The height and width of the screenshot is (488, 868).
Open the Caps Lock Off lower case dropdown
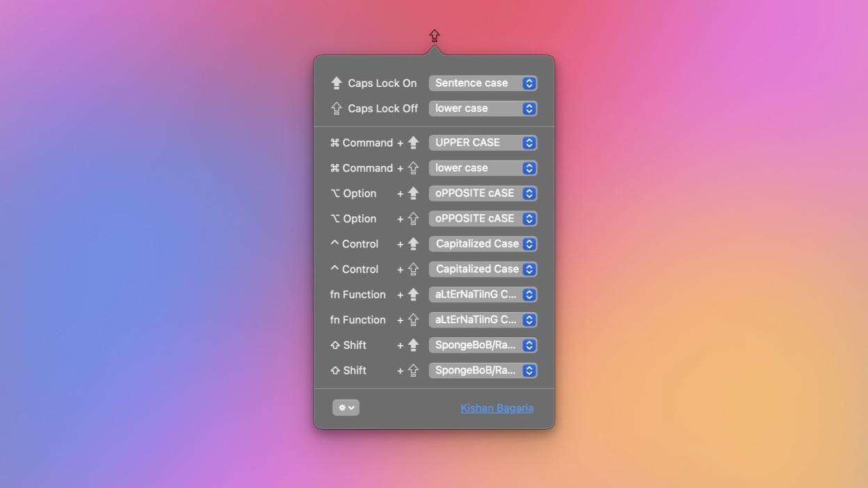(x=483, y=108)
